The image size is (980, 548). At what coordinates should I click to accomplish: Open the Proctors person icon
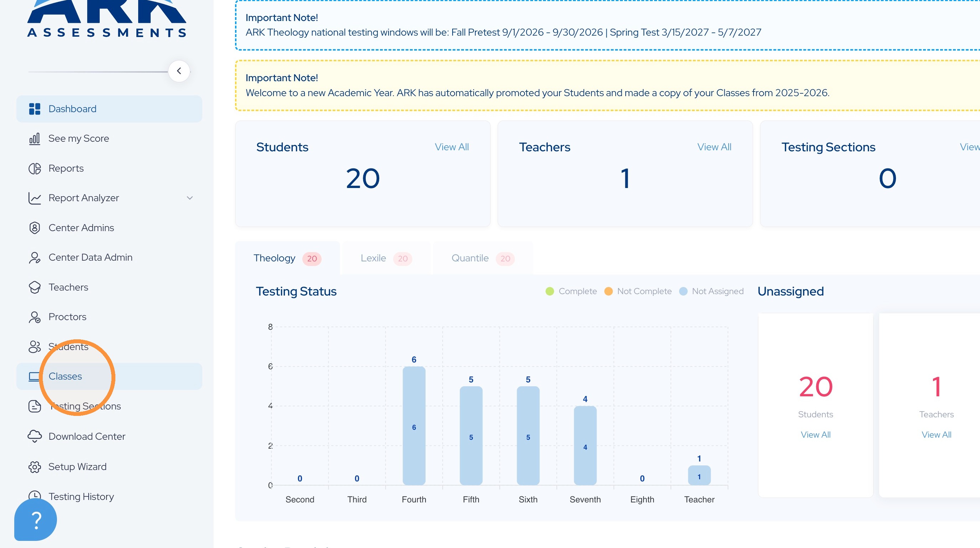[x=35, y=317]
